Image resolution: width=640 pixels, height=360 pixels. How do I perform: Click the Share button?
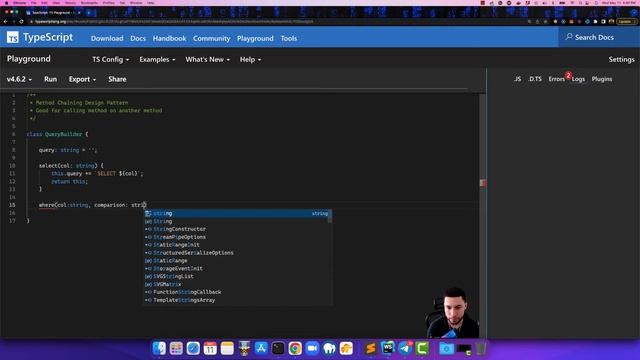pos(117,79)
